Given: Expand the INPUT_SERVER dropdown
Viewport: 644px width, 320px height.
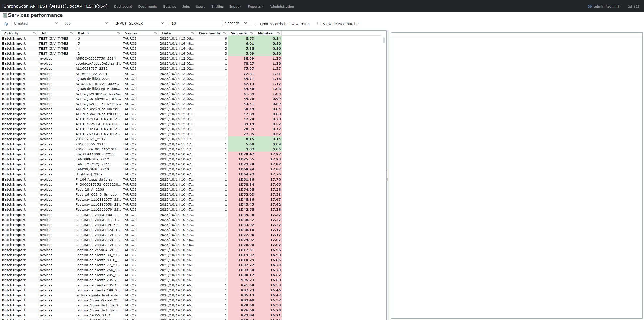Looking at the screenshot, I should 140,23.
